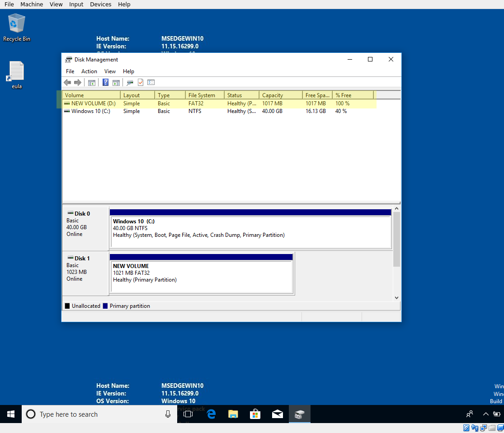Viewport: 504px width, 433px height.
Task: Open File Explorer from the taskbar
Action: [x=233, y=414]
